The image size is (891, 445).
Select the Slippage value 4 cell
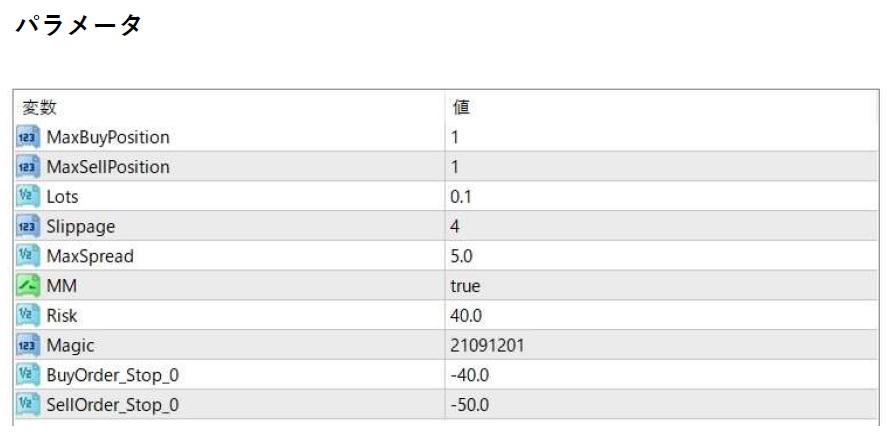[x=456, y=227]
